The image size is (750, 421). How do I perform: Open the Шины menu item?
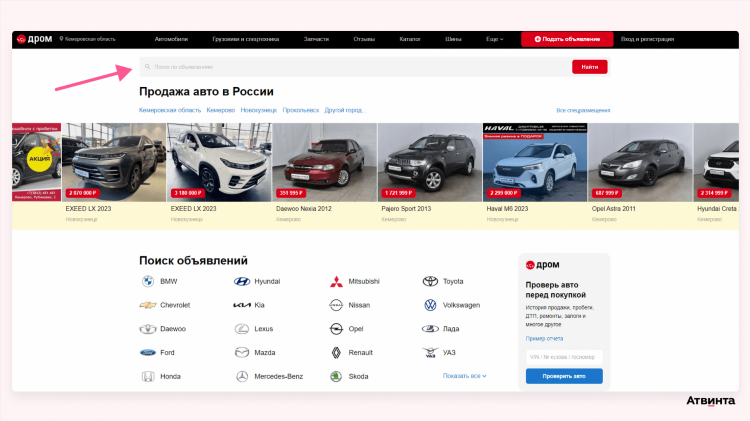453,39
